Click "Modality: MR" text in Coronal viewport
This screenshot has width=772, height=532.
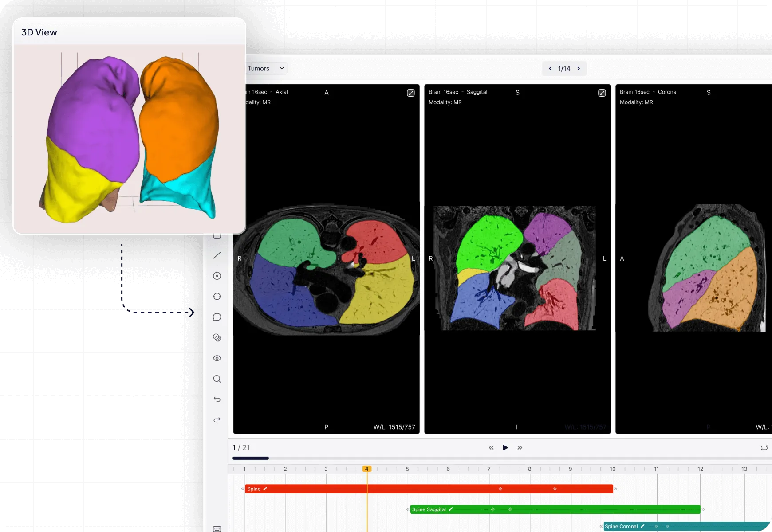click(x=636, y=102)
